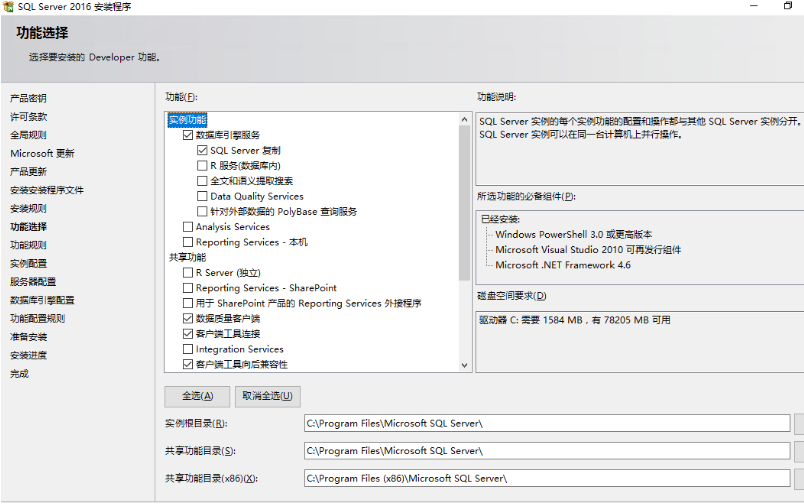804x504 pixels.
Task: Check PolyBase 查询服务 checkbox
Action: pos(202,212)
